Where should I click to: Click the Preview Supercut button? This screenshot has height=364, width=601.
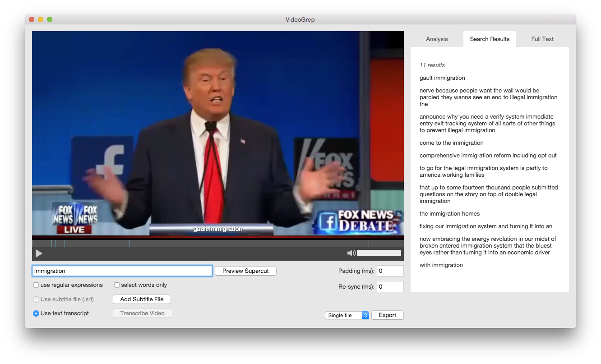pyautogui.click(x=245, y=271)
